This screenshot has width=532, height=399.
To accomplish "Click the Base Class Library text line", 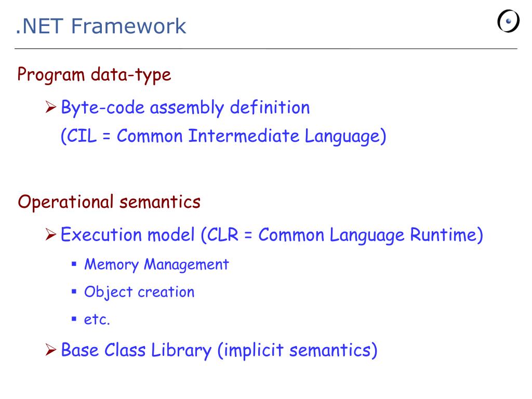I will [x=219, y=350].
